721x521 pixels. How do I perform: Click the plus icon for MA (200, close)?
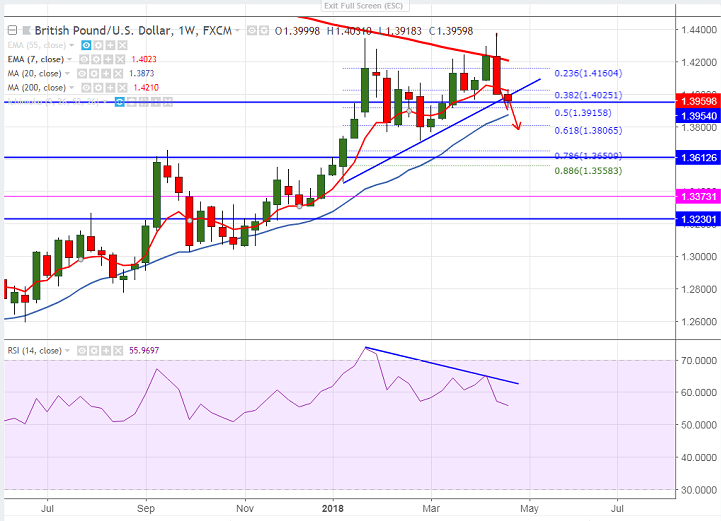tap(110, 88)
